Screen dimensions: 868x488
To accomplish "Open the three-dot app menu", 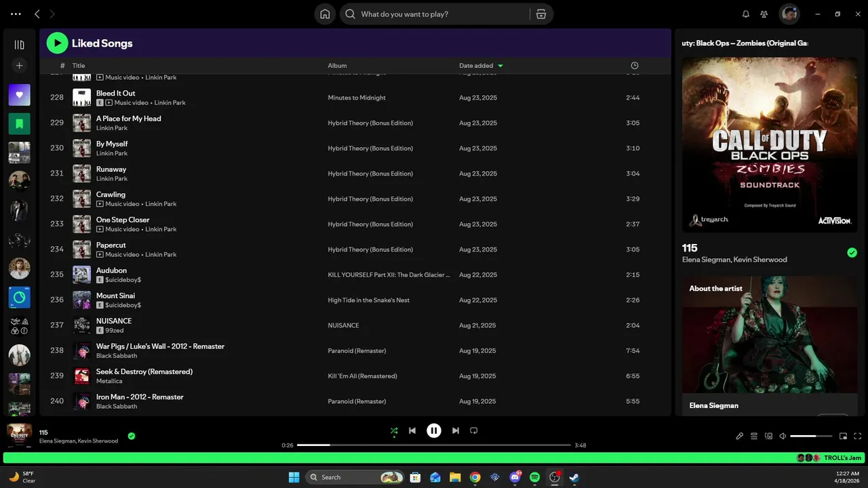I will [16, 14].
